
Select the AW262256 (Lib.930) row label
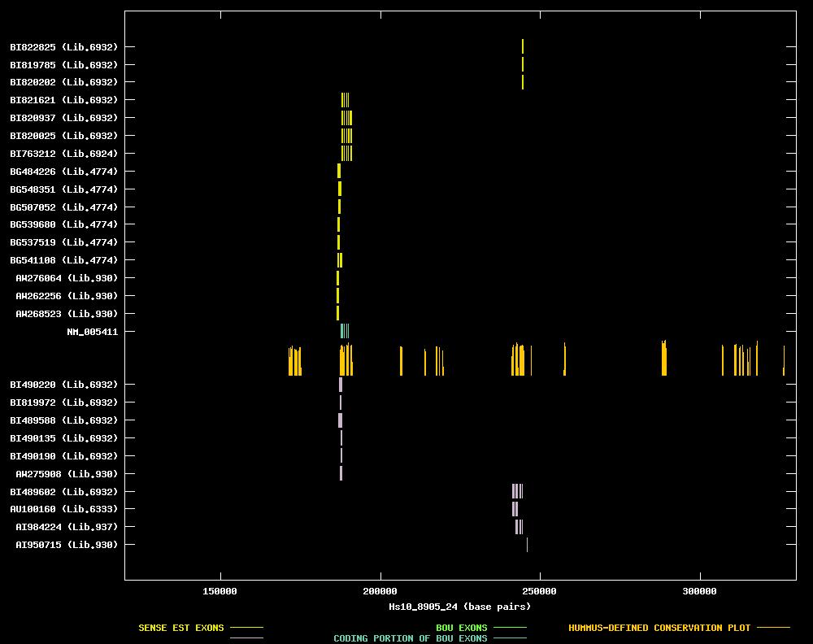pyautogui.click(x=67, y=295)
